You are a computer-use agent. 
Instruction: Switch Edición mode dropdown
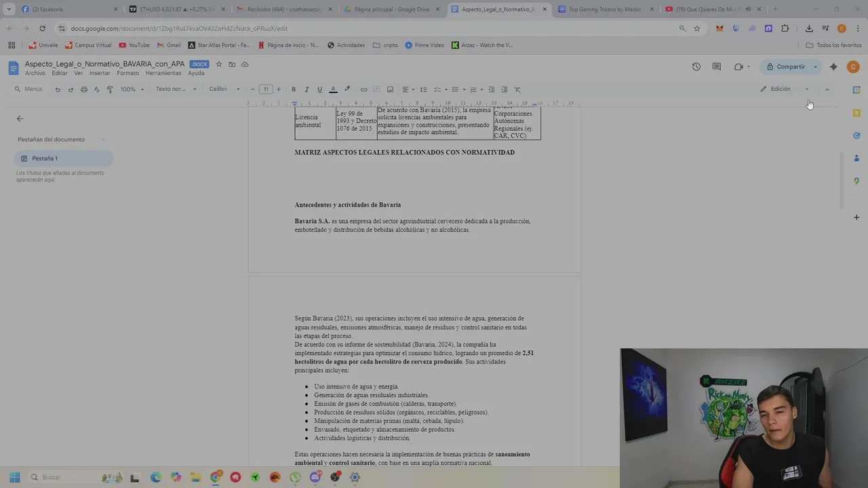point(785,89)
